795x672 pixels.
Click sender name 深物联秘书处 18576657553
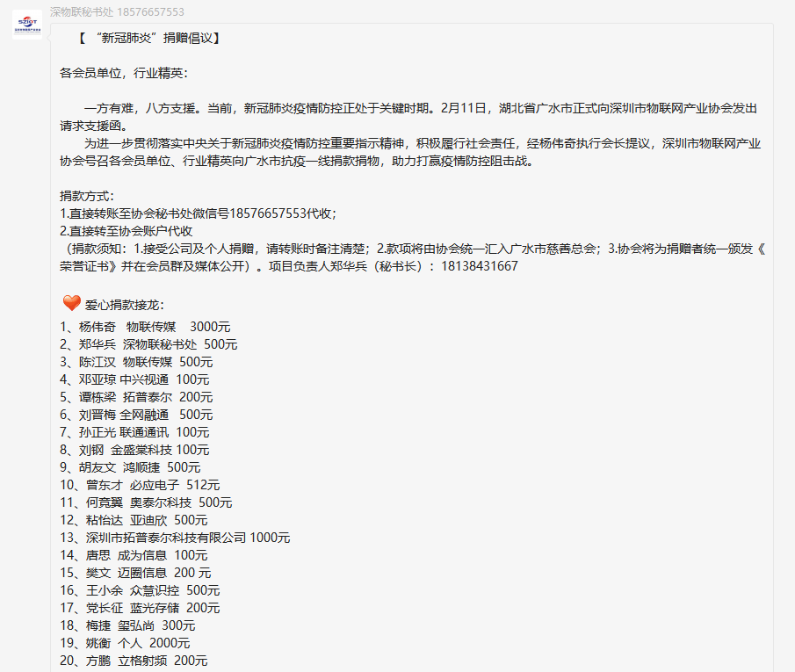(x=117, y=11)
